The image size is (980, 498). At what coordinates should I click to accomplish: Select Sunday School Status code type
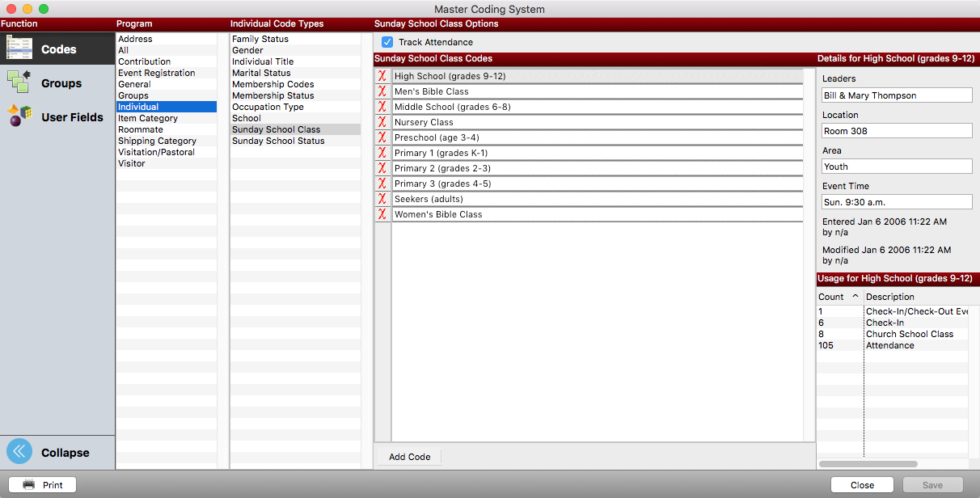(278, 141)
